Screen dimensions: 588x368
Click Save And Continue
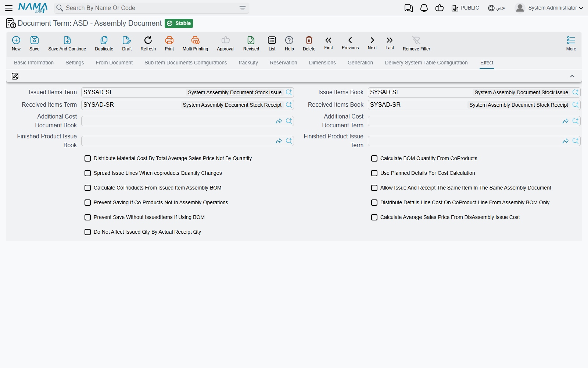tap(67, 43)
